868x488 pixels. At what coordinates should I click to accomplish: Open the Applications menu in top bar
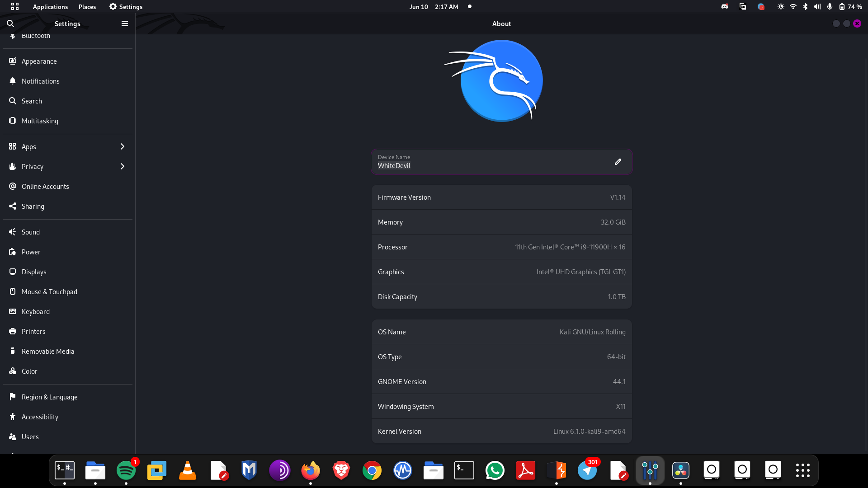pos(50,7)
